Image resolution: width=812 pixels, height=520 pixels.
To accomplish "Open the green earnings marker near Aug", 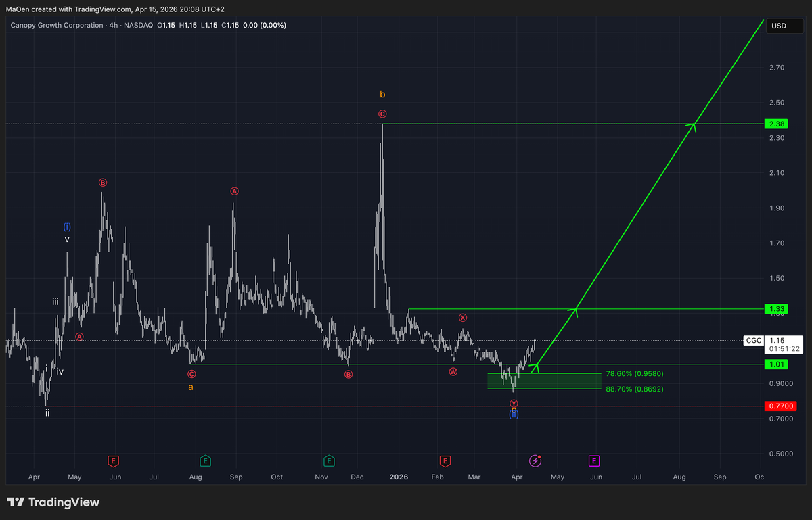I will click(205, 460).
